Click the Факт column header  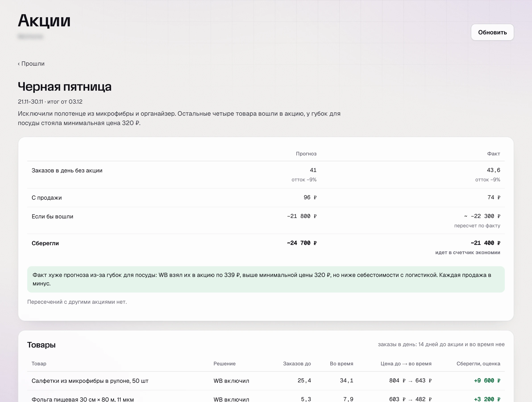494,154
